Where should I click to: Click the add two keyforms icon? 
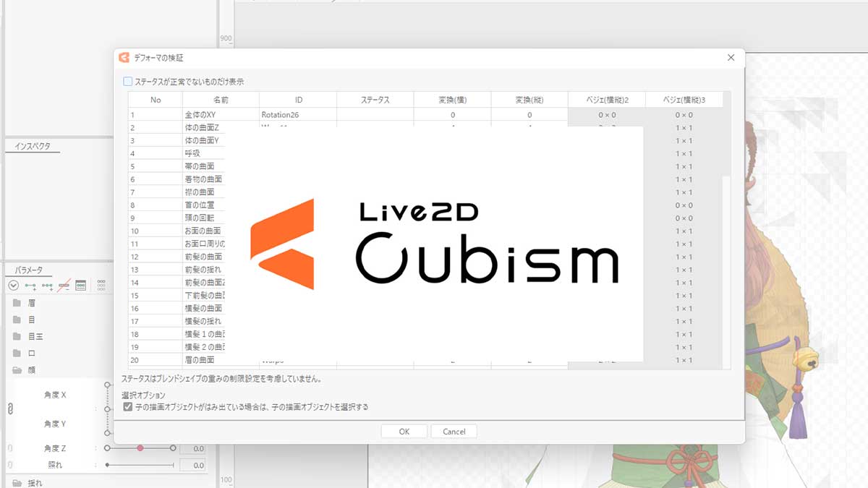(30, 286)
